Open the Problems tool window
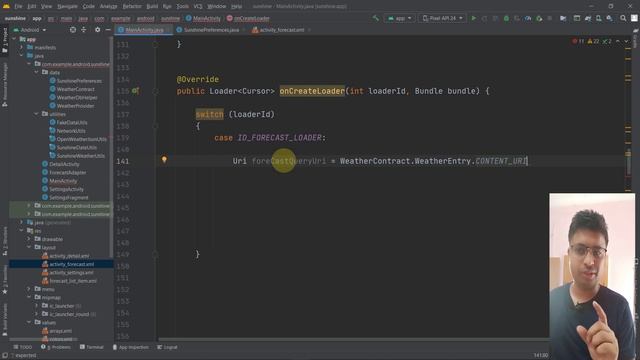This screenshot has width=640, height=360. (x=56, y=347)
